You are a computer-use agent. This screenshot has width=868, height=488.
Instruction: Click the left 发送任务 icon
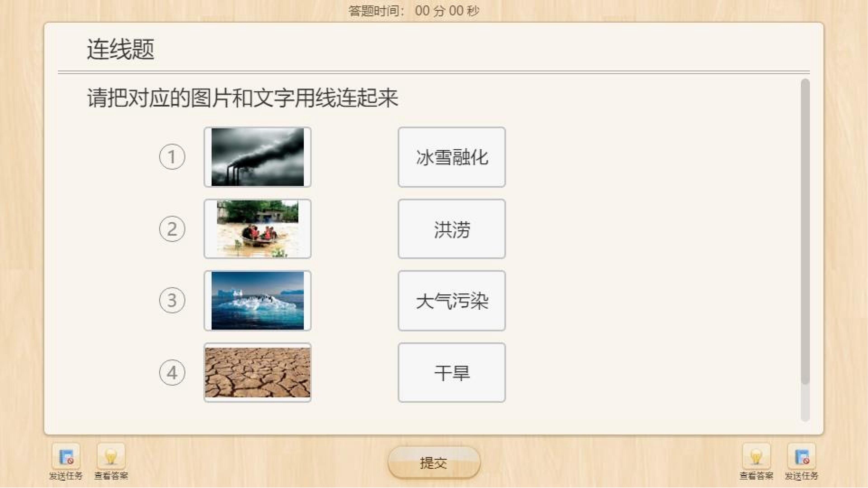[66, 456]
